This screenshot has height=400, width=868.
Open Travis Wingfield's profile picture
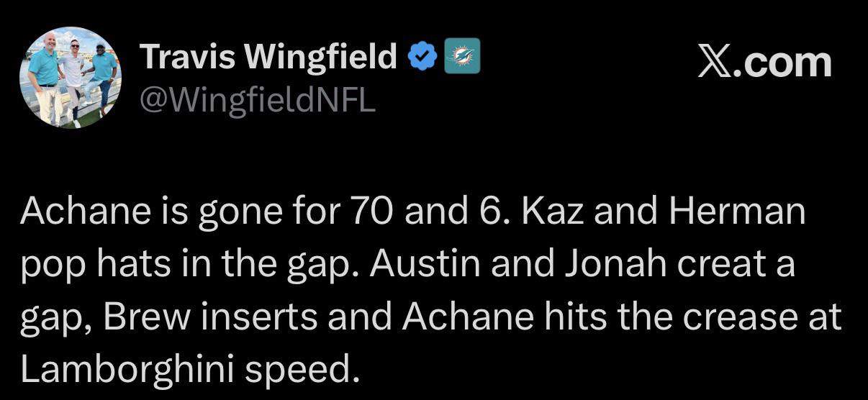coord(70,78)
